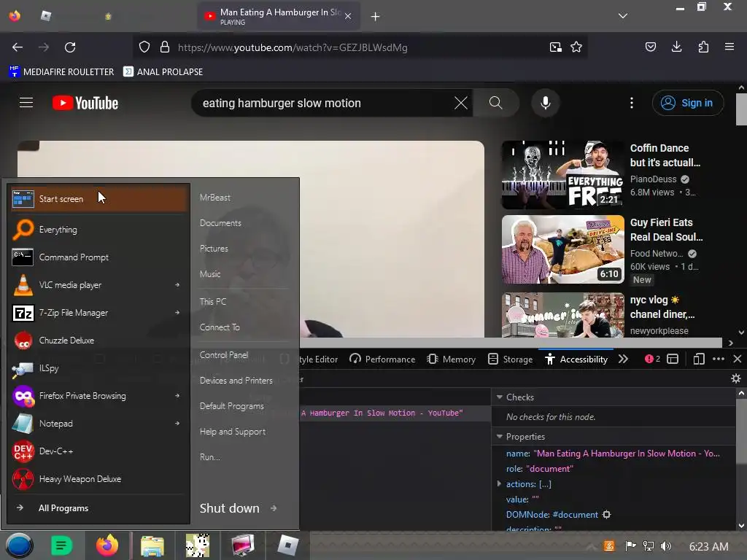Save page to Pocket icon
The height and width of the screenshot is (560, 747).
(650, 47)
